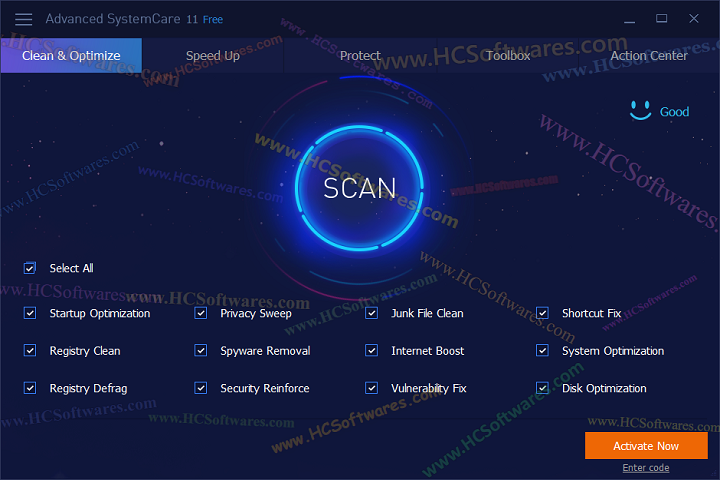Start the big circular SCAN button
The height and width of the screenshot is (480, 720).
point(359,188)
